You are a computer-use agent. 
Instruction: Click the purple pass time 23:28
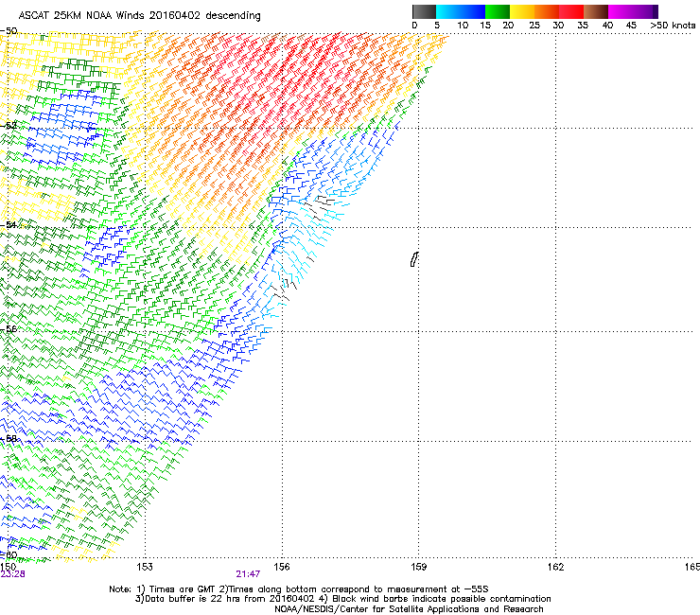tap(12, 574)
